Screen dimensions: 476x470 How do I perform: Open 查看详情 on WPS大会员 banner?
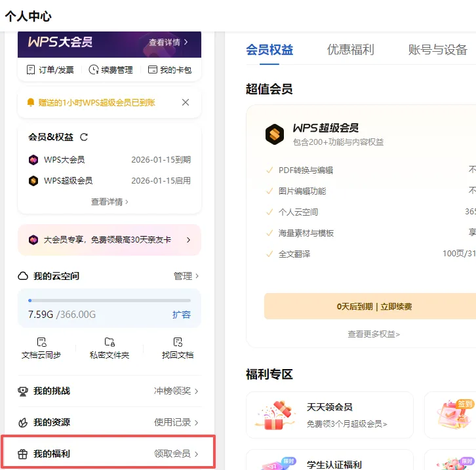pyautogui.click(x=169, y=42)
